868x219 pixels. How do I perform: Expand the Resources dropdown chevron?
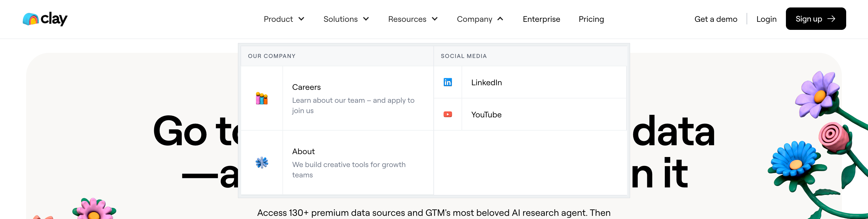pos(435,19)
